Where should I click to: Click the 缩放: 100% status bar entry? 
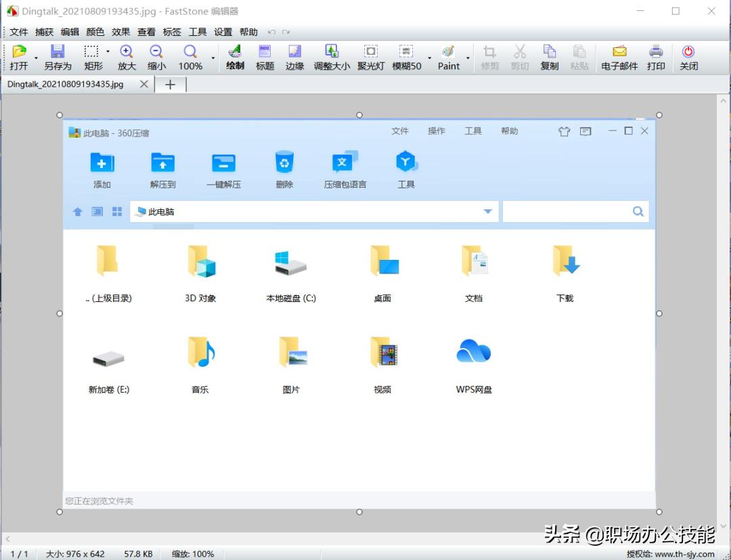192,554
